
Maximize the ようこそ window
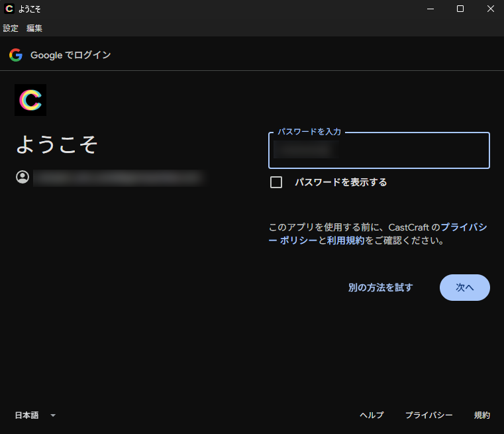[460, 9]
